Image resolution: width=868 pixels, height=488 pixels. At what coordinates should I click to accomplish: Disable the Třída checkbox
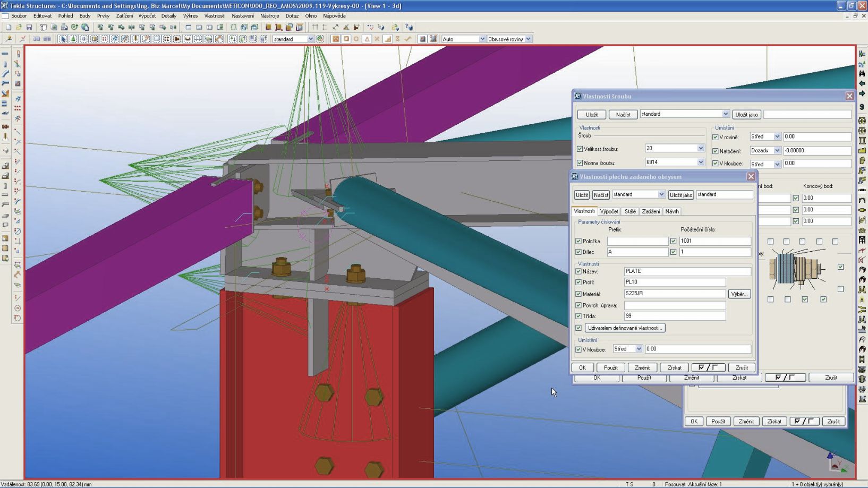578,316
